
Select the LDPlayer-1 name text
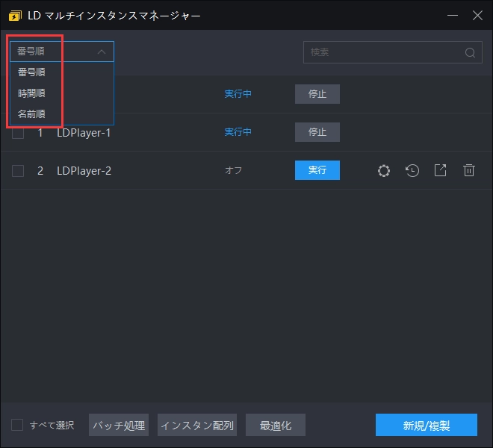84,133
